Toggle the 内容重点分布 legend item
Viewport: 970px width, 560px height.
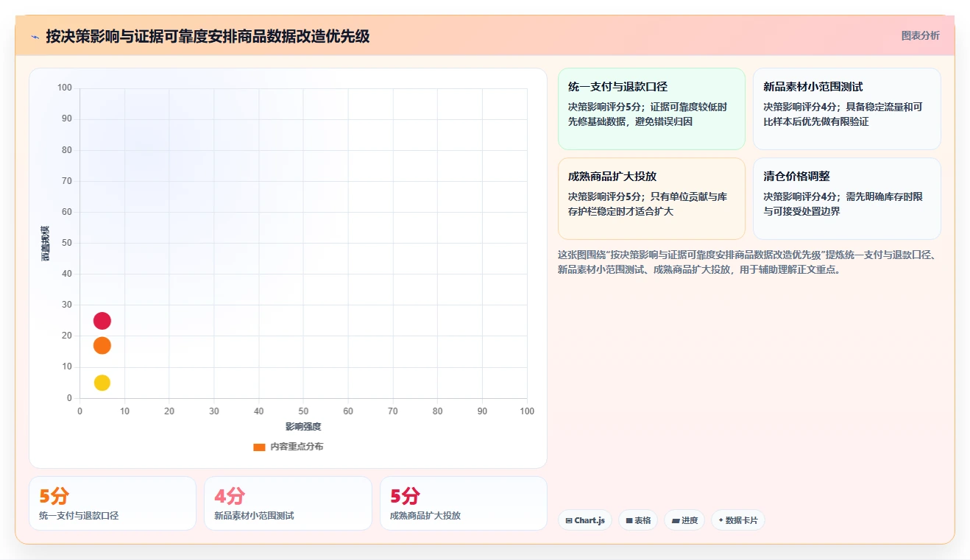[288, 447]
